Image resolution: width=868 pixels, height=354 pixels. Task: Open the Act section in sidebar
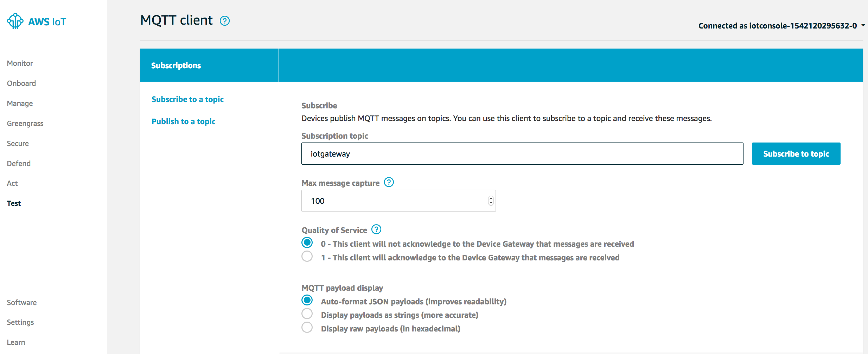coord(12,183)
